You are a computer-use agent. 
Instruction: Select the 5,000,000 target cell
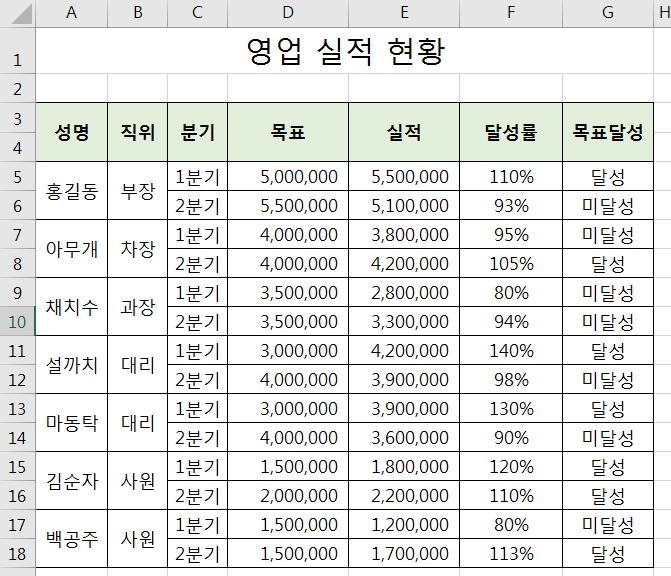(x=288, y=176)
